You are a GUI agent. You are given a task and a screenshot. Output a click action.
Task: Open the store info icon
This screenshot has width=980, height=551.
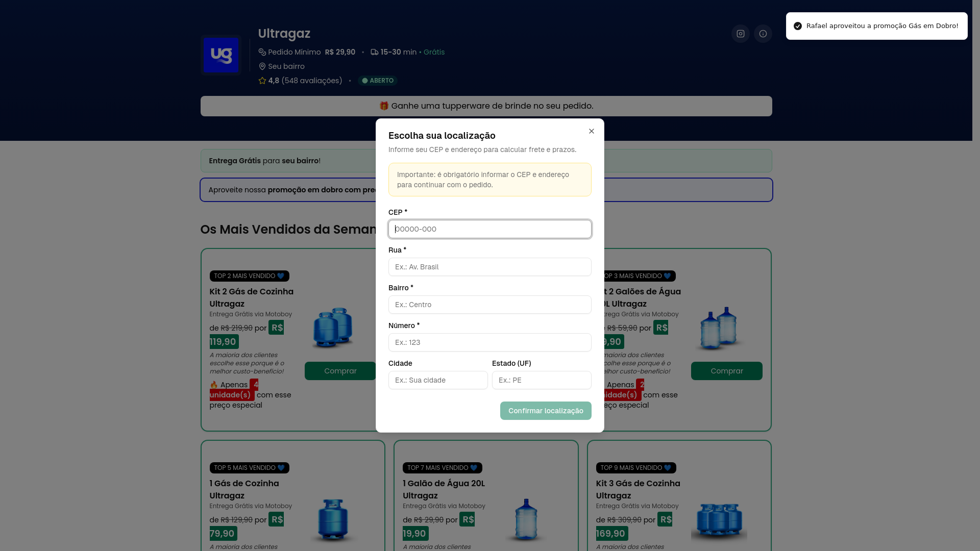763,34
